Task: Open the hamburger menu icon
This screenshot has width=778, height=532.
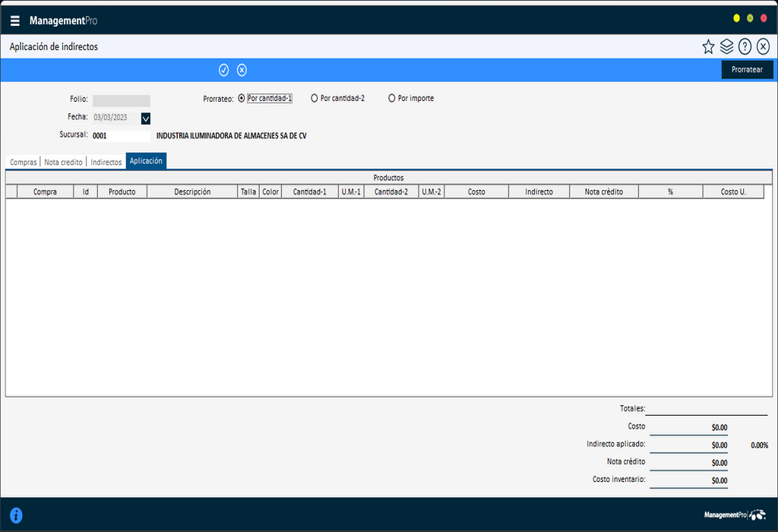Action: click(14, 21)
